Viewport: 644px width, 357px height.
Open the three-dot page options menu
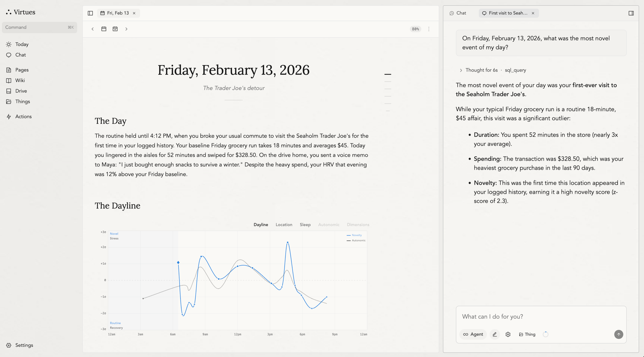[x=429, y=29]
